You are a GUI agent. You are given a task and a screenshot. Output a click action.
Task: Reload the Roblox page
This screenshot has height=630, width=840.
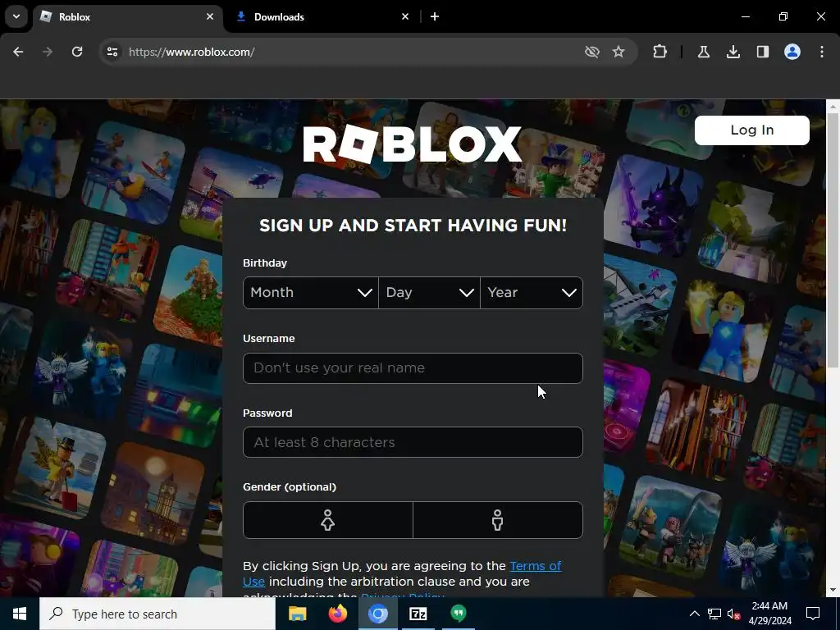(77, 52)
